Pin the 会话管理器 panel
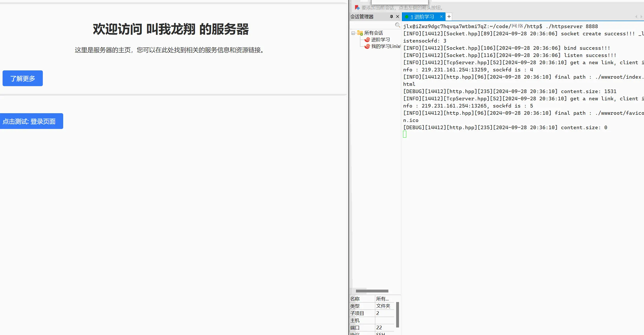Image resolution: width=644 pixels, height=335 pixels. pyautogui.click(x=391, y=17)
